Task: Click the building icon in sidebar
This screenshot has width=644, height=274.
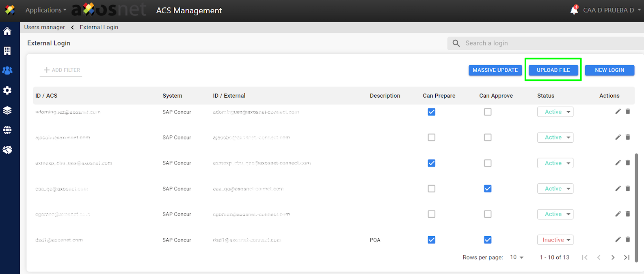Action: [7, 51]
